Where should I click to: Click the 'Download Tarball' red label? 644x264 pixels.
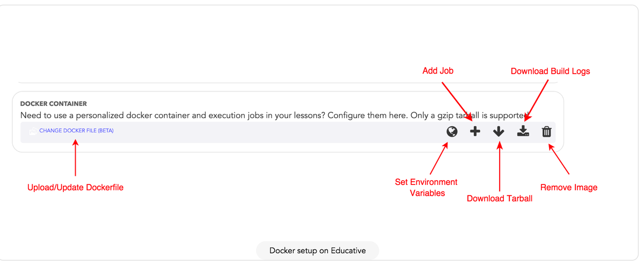500,198
